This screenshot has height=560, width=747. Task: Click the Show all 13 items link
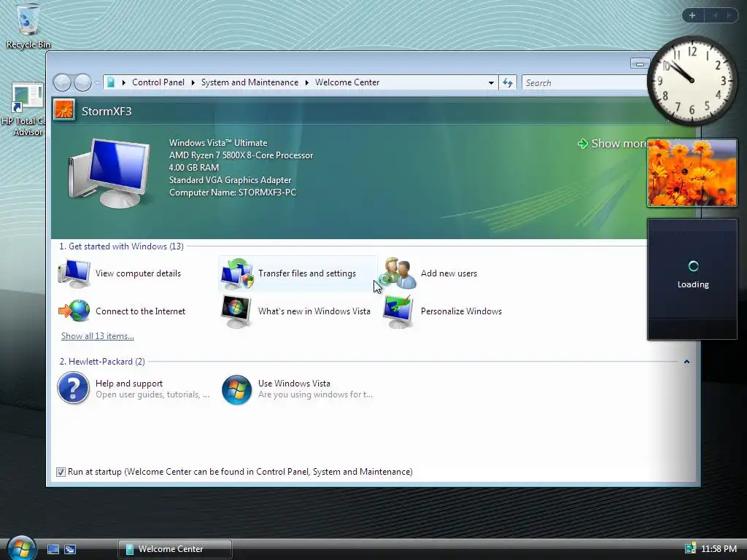(98, 336)
